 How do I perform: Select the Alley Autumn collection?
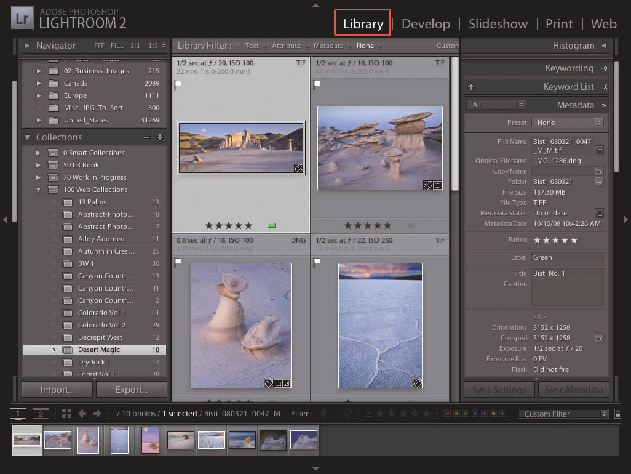[94, 239]
